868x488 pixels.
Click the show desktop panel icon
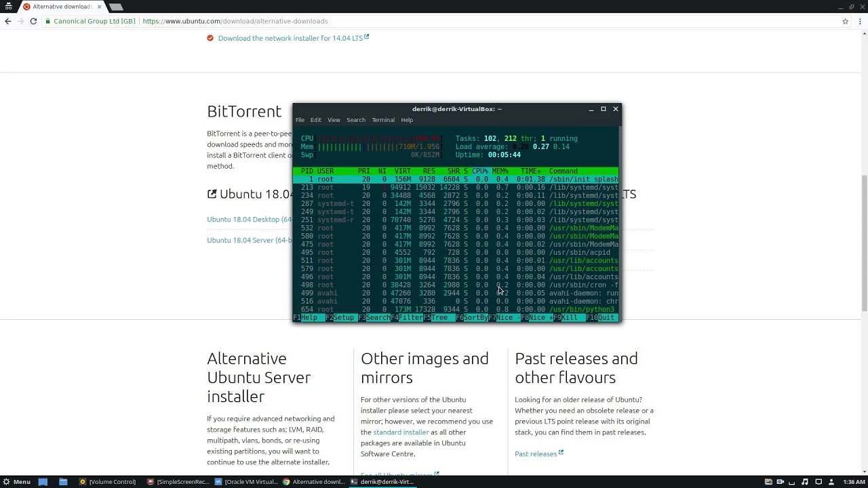pos(43,482)
